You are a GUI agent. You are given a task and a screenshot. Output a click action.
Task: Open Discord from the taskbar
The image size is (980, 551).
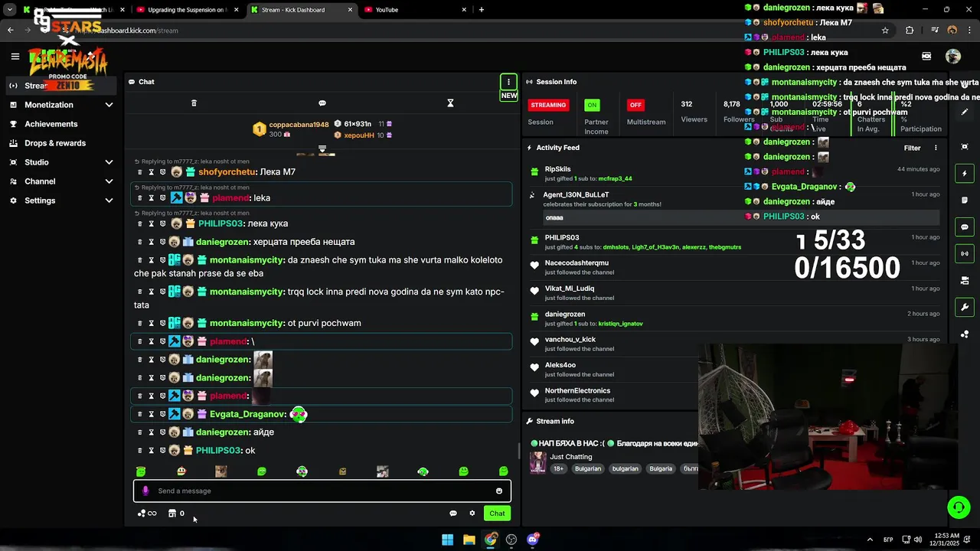point(533,540)
